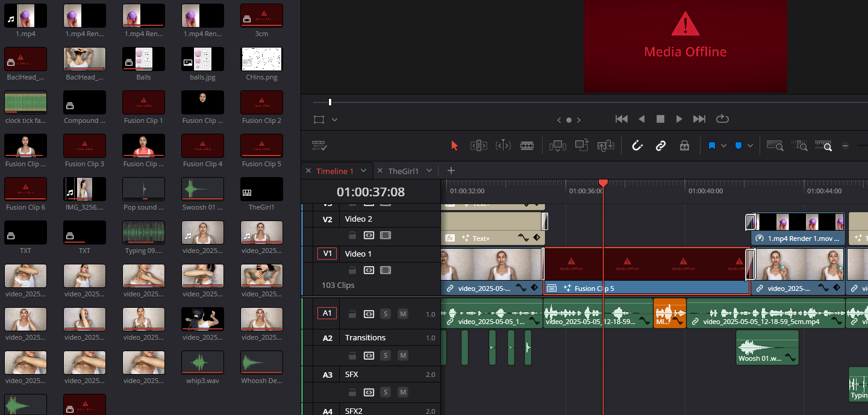Select the Fusion Clip 6 thumbnail
Viewport: 868px width, 415px height.
[25, 189]
